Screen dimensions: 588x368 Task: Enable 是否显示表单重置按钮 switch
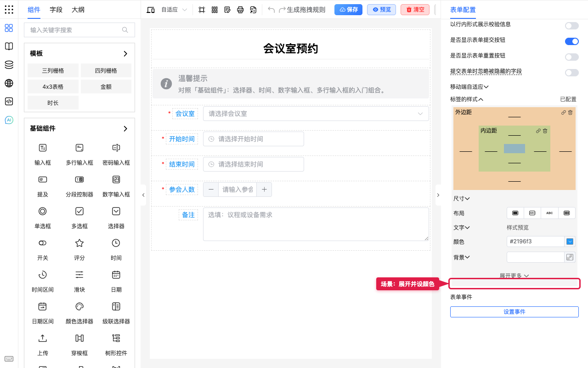pyautogui.click(x=572, y=57)
